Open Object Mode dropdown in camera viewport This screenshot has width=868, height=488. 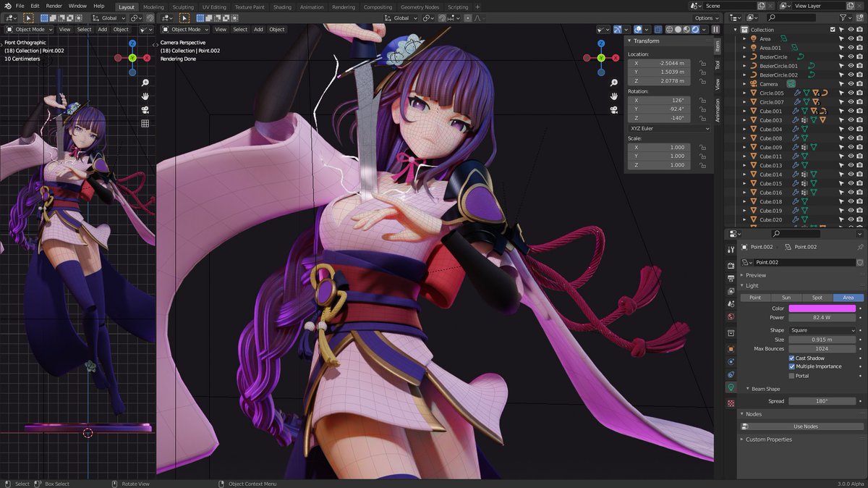(184, 30)
